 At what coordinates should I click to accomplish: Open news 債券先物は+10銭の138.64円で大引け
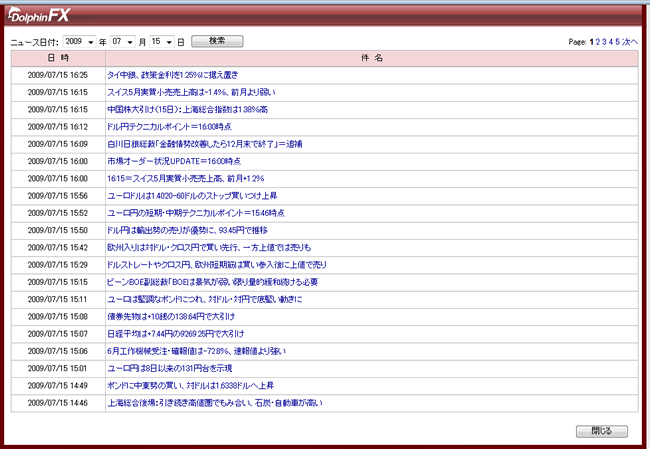[x=171, y=316]
